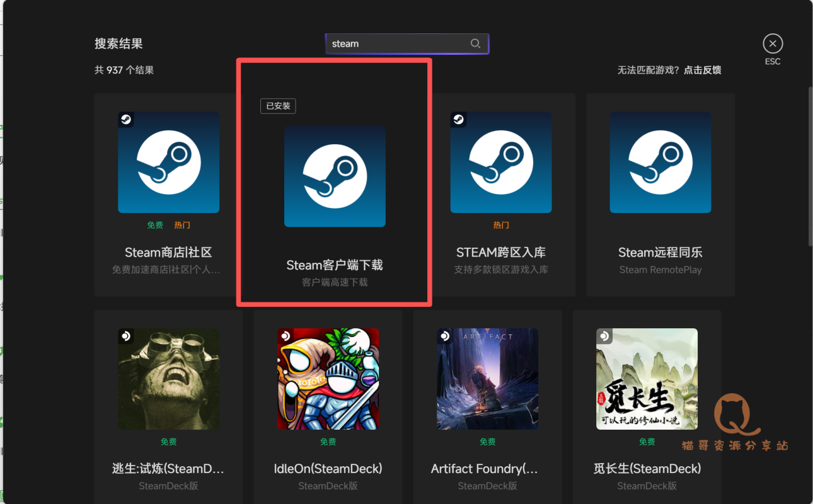
Task: Click Steam badge on STEAM跨区入库 thumbnail
Action: tap(458, 120)
